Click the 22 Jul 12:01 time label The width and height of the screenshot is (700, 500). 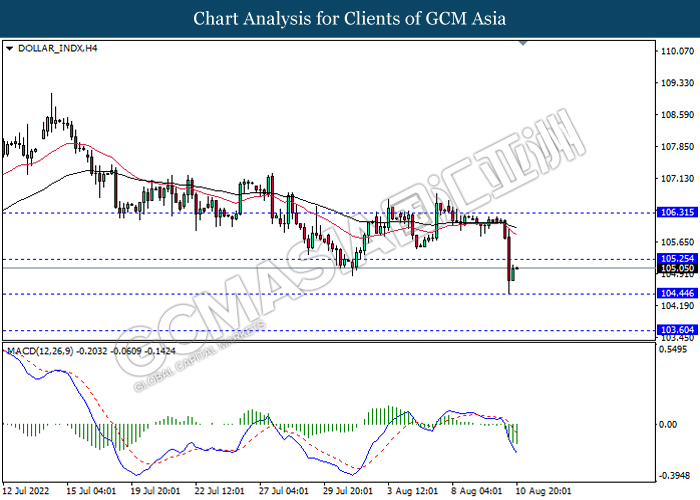[219, 491]
